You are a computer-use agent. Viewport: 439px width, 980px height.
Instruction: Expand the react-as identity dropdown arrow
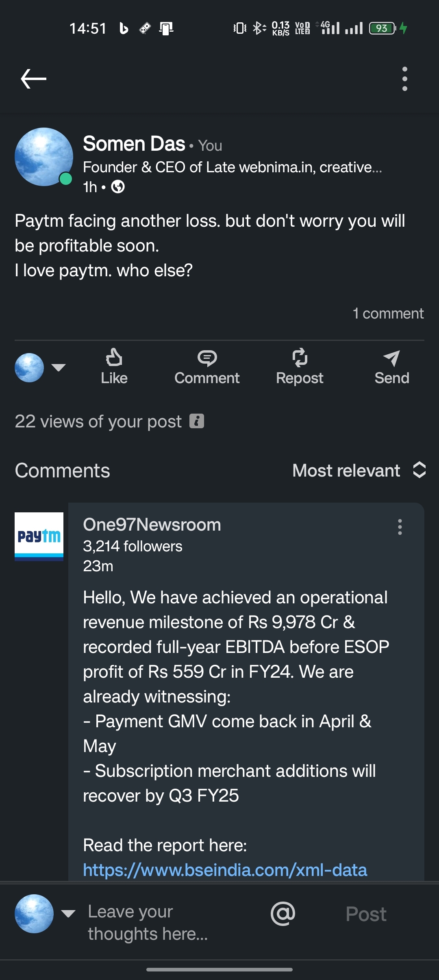click(x=59, y=367)
